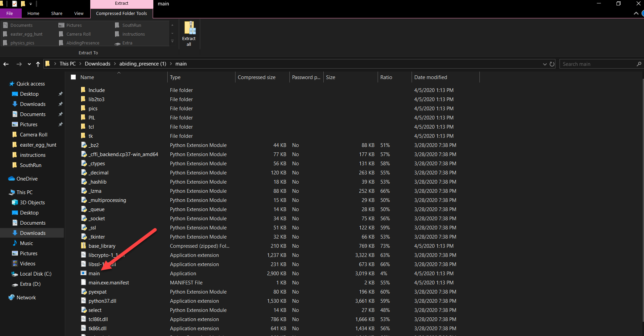
Task: Choose SouthRun as extract destination
Action: point(132,25)
